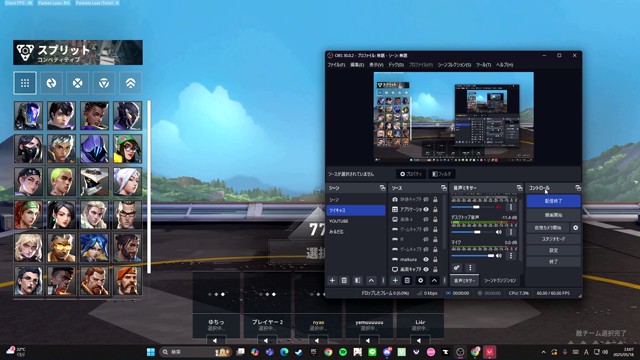The width and height of the screenshot is (640, 360).
Task: Open virtual camera settings gear icon
Action: pos(576,228)
